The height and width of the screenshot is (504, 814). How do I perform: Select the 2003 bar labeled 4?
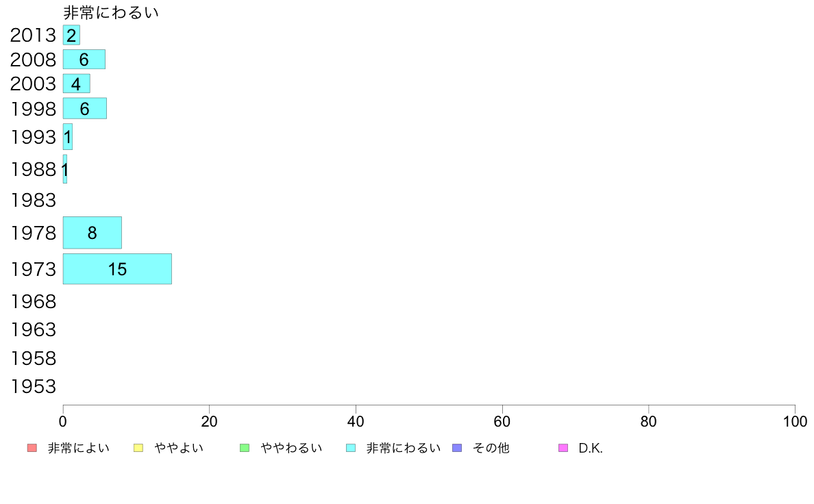[x=76, y=84]
